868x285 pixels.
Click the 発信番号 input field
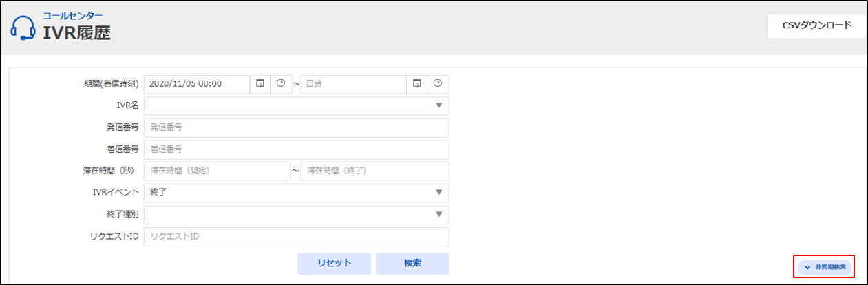pyautogui.click(x=296, y=127)
